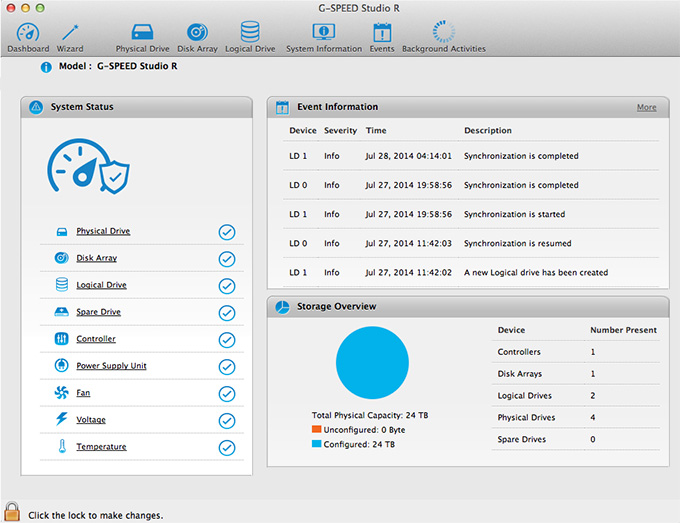
Task: Click the Fan status checkmark
Action: click(227, 394)
